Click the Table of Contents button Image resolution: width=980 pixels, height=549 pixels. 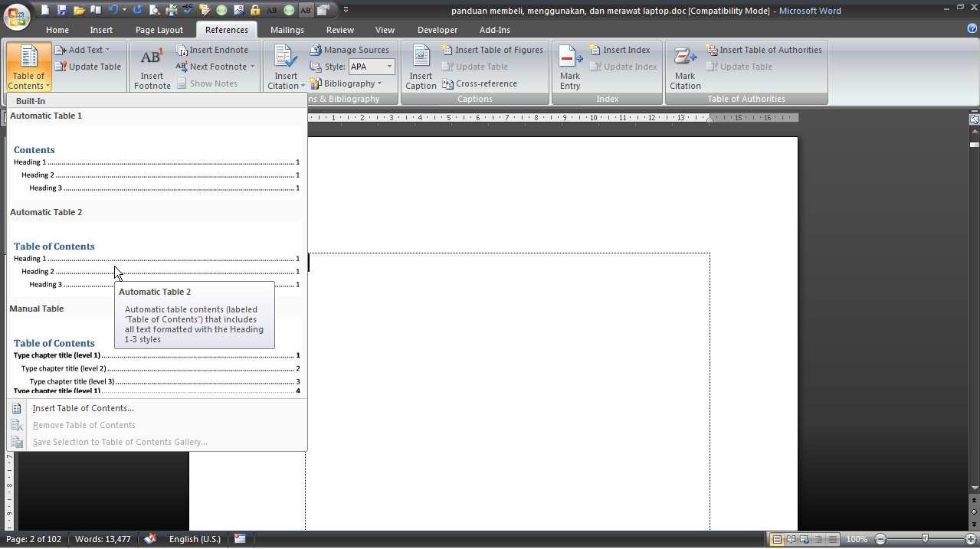(28, 68)
